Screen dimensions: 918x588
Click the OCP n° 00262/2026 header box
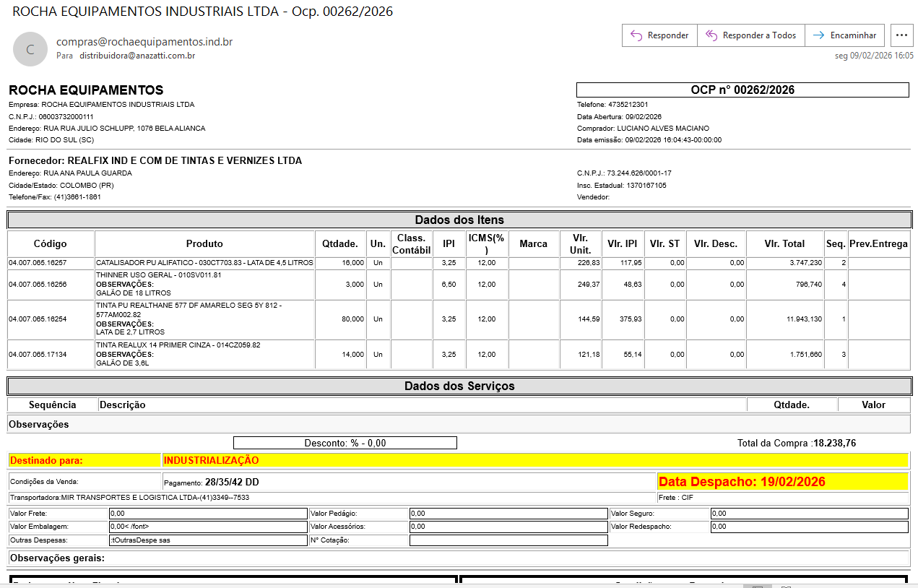(742, 90)
